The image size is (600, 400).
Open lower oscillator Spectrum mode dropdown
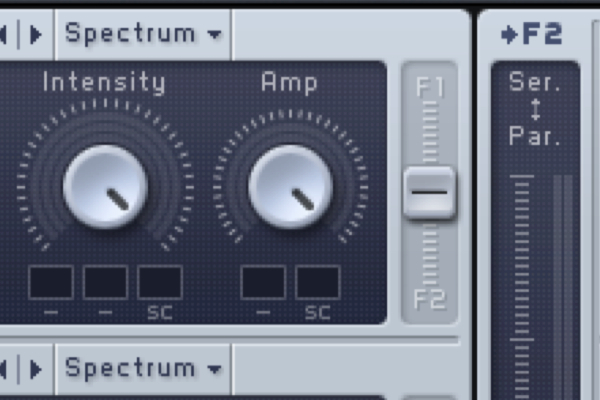tap(143, 369)
